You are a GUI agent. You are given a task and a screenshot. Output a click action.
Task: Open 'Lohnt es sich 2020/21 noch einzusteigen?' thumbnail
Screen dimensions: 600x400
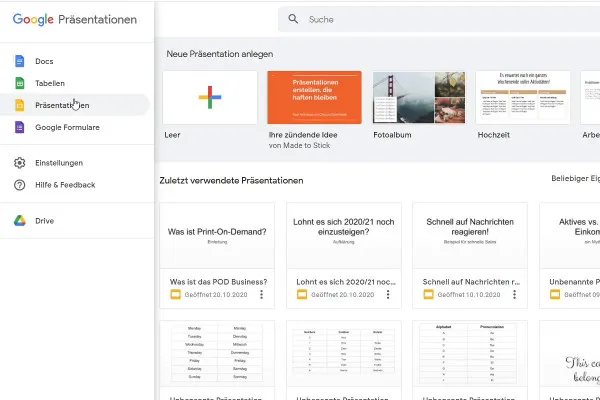pos(344,236)
